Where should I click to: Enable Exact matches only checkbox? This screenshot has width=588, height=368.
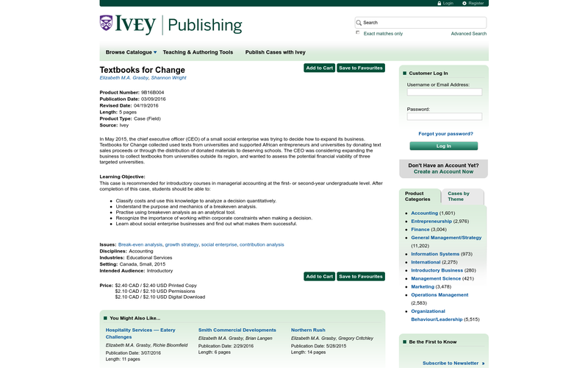pos(358,32)
